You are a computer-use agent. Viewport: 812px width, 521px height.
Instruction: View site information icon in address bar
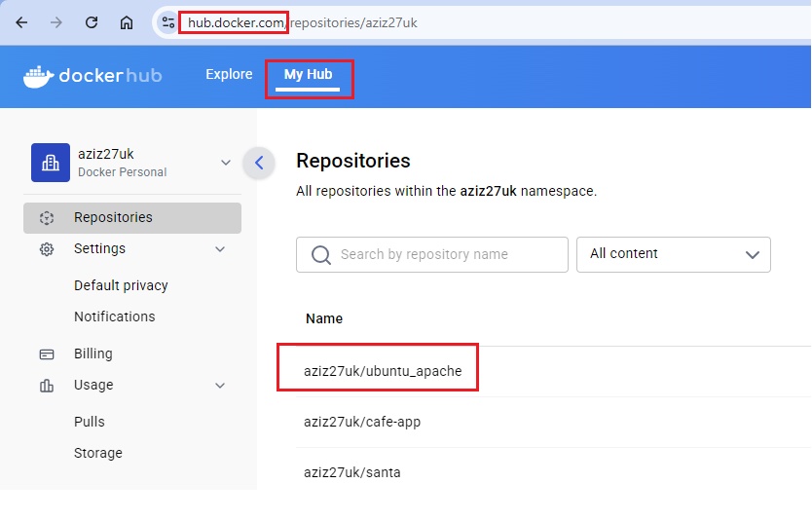tap(168, 22)
